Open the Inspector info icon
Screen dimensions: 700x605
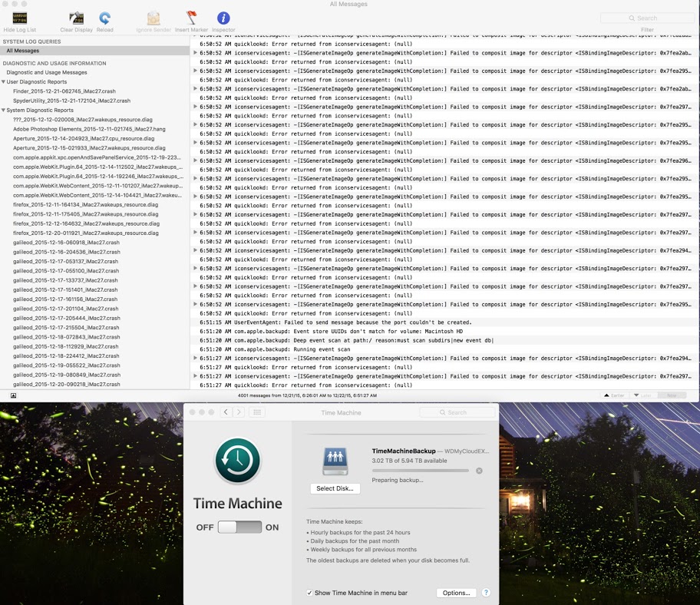[223, 18]
